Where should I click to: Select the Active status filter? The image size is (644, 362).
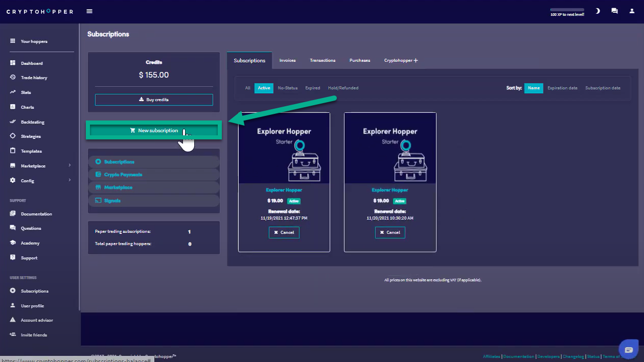pyautogui.click(x=264, y=88)
